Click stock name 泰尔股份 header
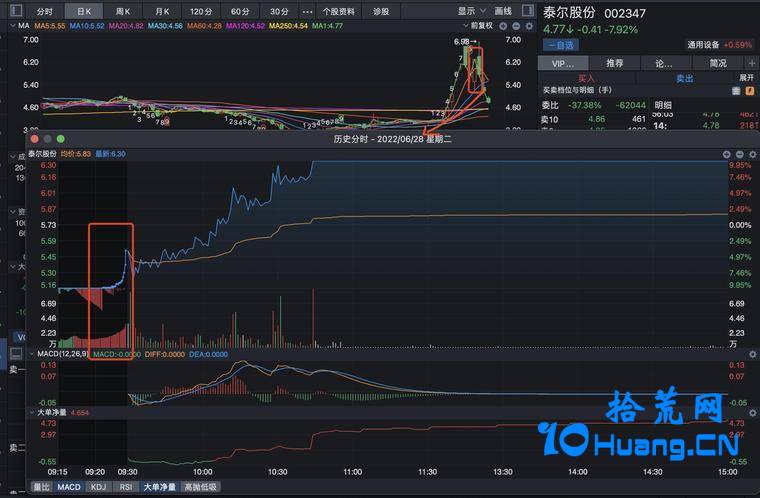 [x=569, y=13]
